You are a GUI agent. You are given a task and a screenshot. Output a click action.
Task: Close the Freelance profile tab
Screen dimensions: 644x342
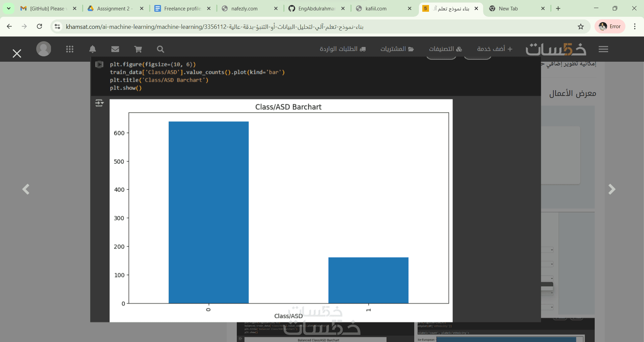click(209, 8)
